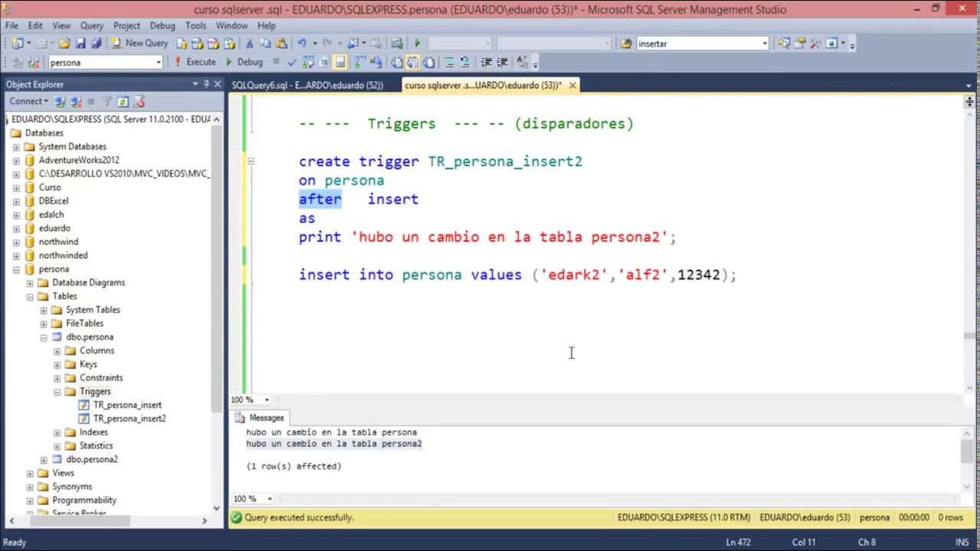Toggle Results to Text mode
This screenshot has width=980, height=551.
point(397,62)
